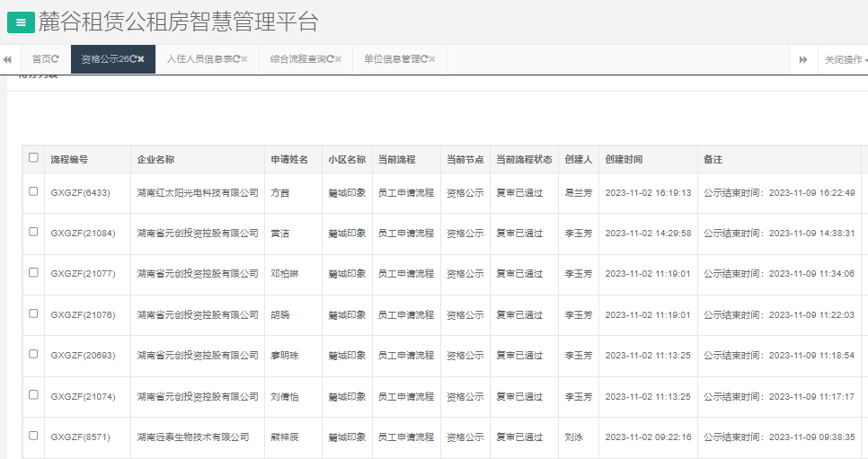Click 资格公示 node in row GXGZF(8571)
Image resolution: width=868 pixels, height=459 pixels.
coord(465,437)
